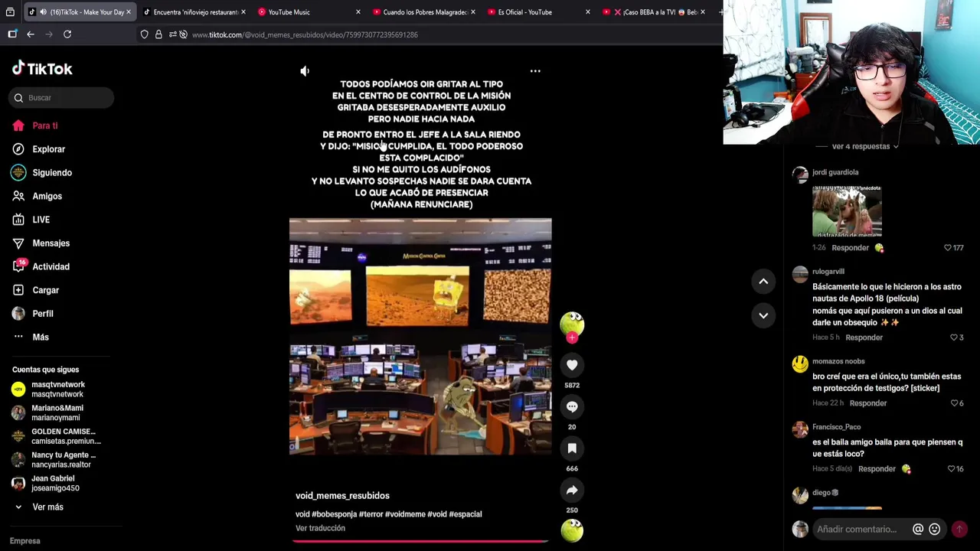Image resolution: width=980 pixels, height=551 pixels.
Task: Open the emoji picker smiley icon
Action: 934,530
